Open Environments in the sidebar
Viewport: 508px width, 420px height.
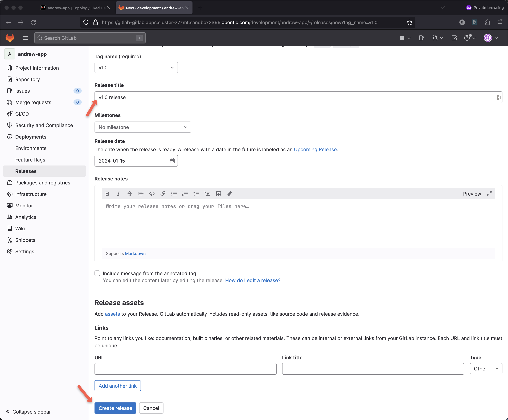pyautogui.click(x=31, y=148)
